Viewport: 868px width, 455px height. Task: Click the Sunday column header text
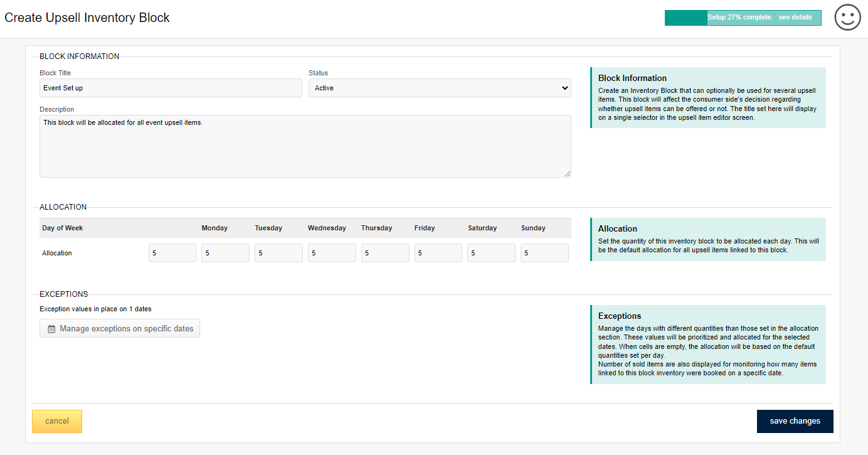(533, 228)
